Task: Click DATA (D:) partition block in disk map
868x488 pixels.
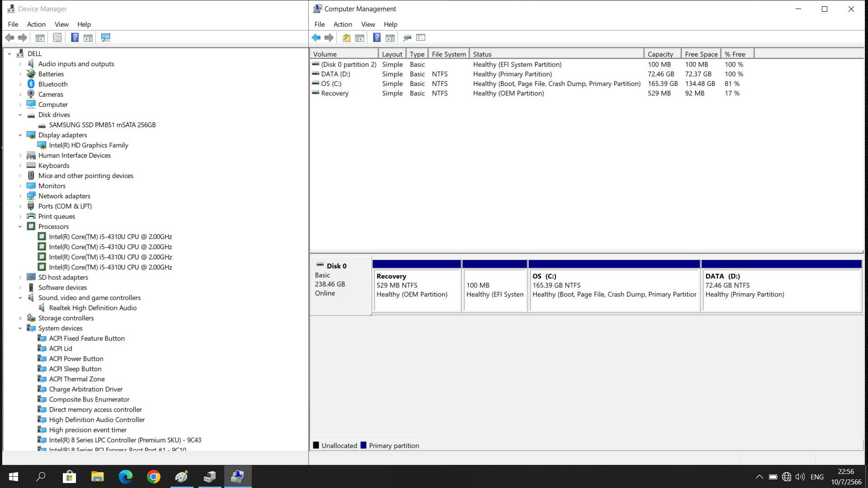Action: pos(782,286)
